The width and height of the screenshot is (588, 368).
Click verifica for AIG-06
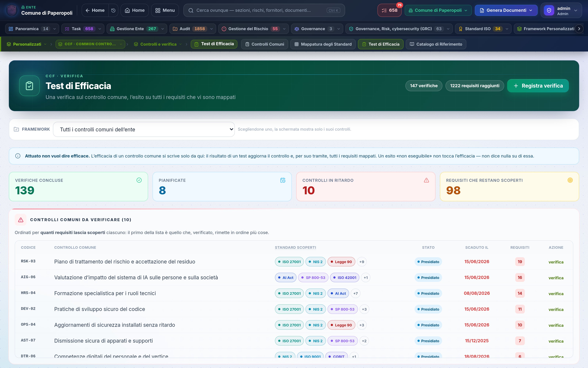click(556, 278)
